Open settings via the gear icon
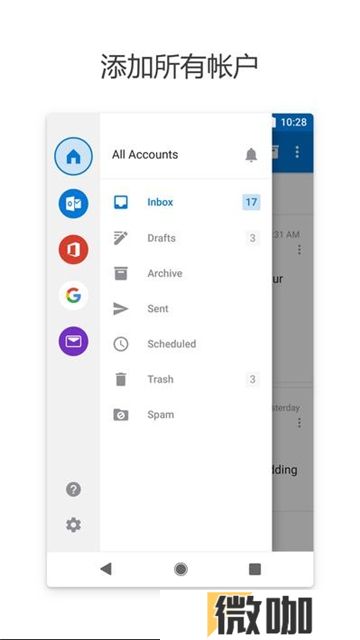The height and width of the screenshot is (640, 360). pos(73,524)
